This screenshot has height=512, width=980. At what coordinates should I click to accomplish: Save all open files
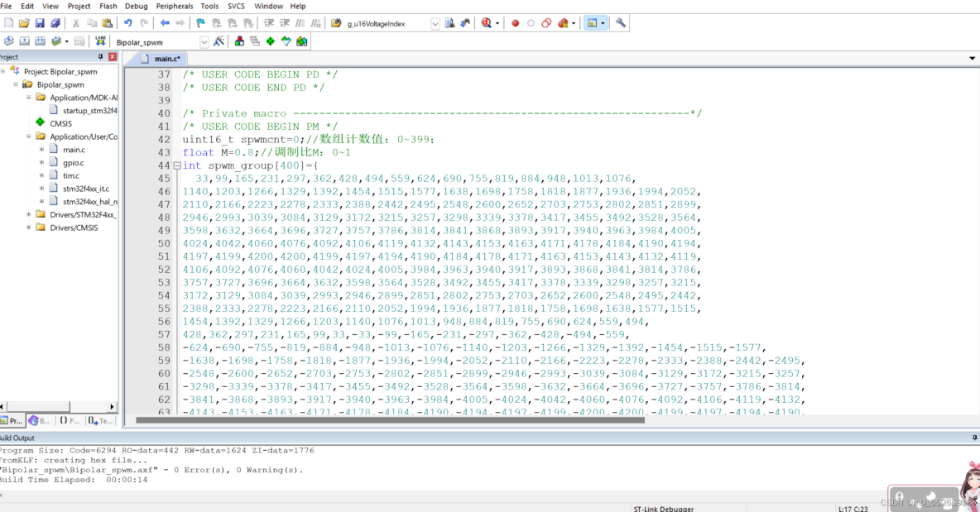pyautogui.click(x=56, y=22)
